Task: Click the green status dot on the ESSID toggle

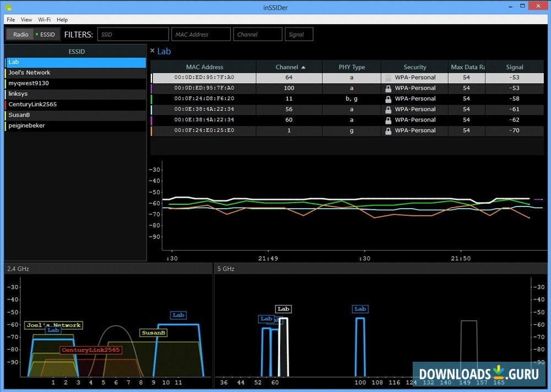Action: pyautogui.click(x=36, y=34)
